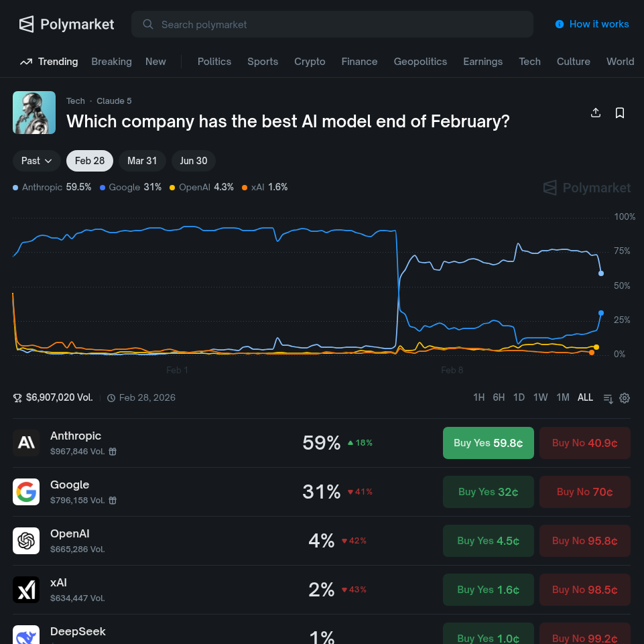Image resolution: width=644 pixels, height=644 pixels.
Task: Click the share/upload icon
Action: pos(596,113)
